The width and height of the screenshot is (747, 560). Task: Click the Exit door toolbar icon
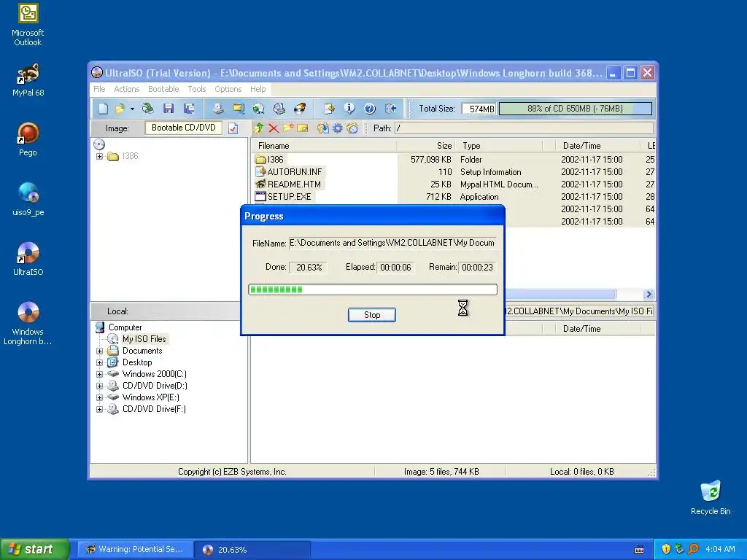click(391, 109)
